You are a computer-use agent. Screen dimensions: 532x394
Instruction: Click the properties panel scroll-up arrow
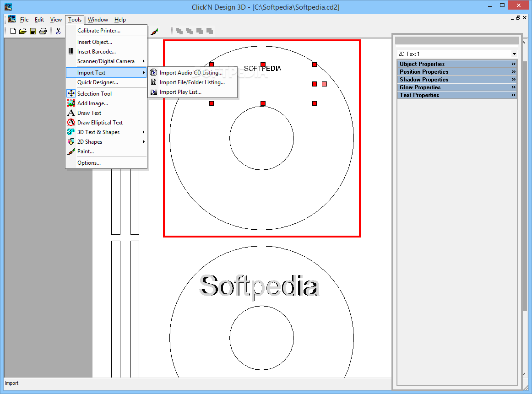point(524,43)
